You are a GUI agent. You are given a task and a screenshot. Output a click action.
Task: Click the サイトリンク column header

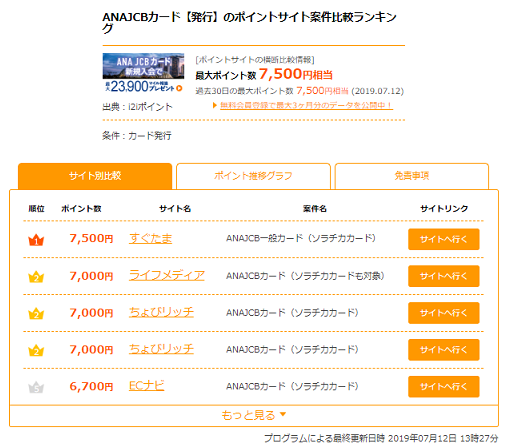tap(444, 209)
